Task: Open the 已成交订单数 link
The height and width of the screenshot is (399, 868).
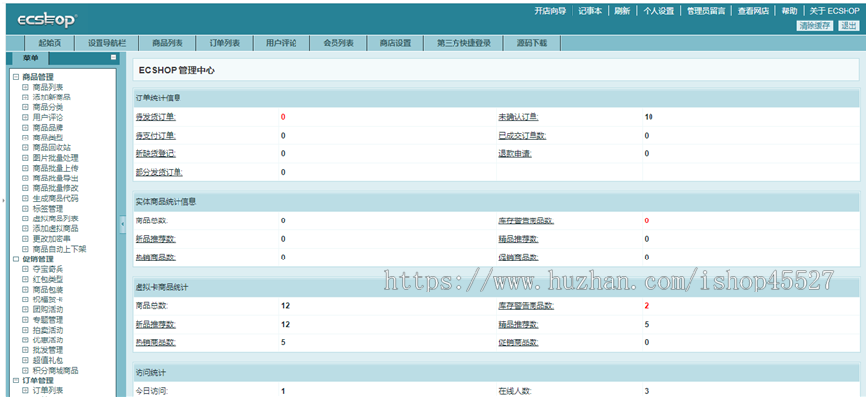Action: 523,136
